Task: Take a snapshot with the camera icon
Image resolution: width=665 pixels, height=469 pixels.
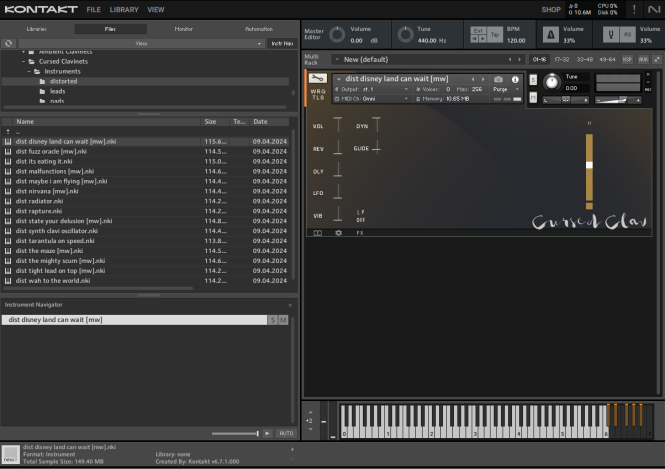Action: click(499, 79)
